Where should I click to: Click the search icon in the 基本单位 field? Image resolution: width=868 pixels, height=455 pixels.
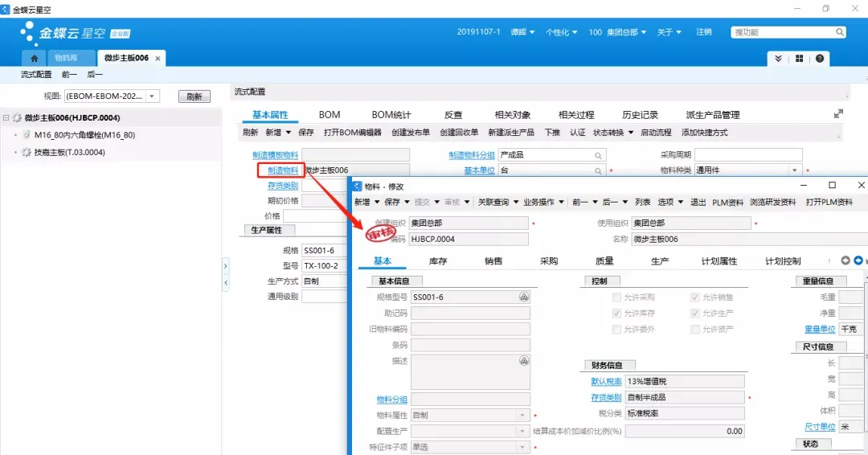pos(599,171)
